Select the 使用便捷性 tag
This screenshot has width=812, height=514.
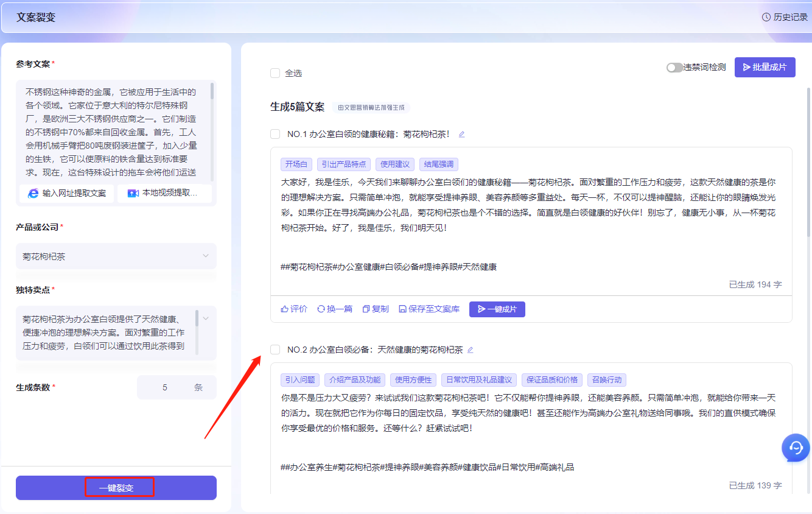click(x=413, y=380)
